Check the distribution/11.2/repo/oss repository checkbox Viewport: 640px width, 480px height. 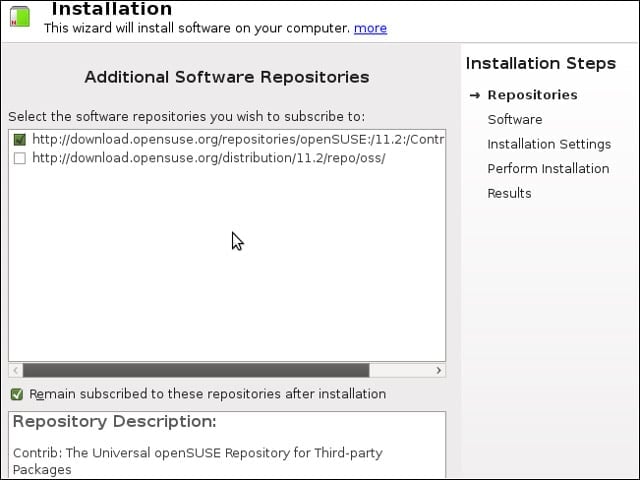[20, 158]
